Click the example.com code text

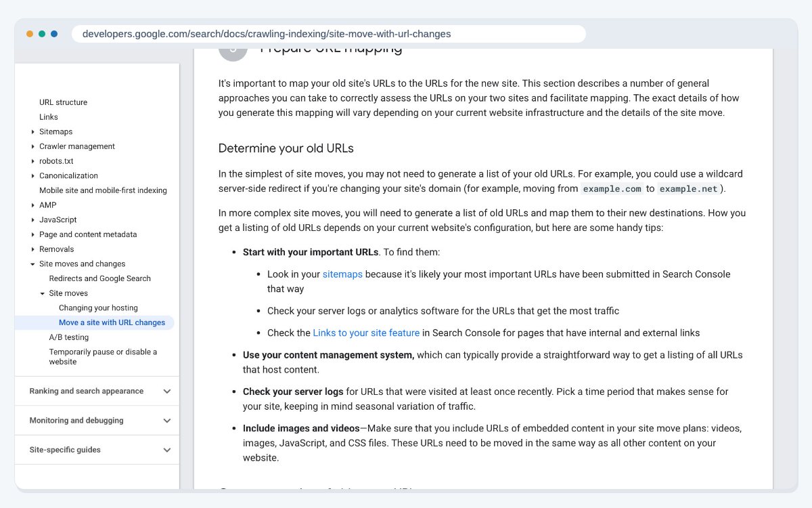[x=612, y=189]
